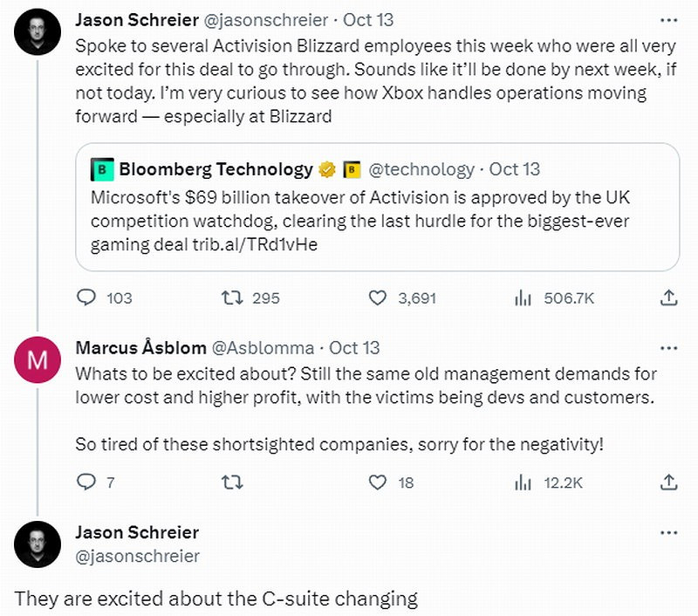Viewport: 698px width, 616px height.
Task: View analytics showing 506.7K views
Action: pyautogui.click(x=523, y=298)
